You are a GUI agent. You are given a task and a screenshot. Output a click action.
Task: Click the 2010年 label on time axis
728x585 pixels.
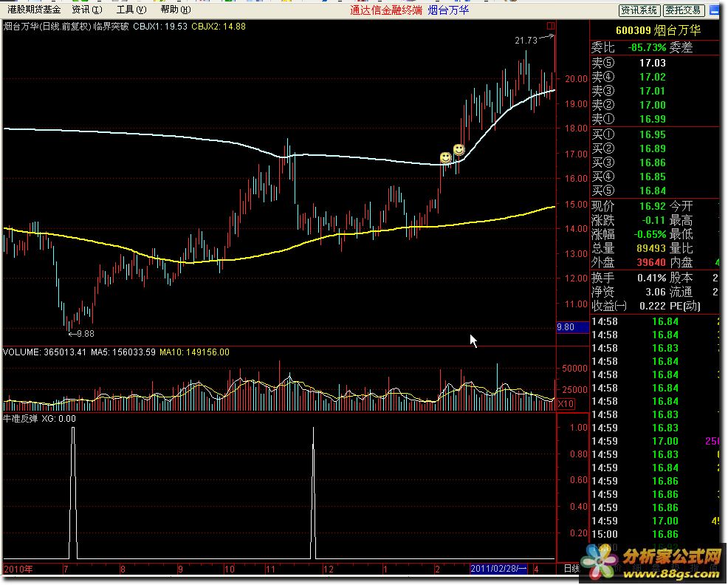tap(18, 569)
